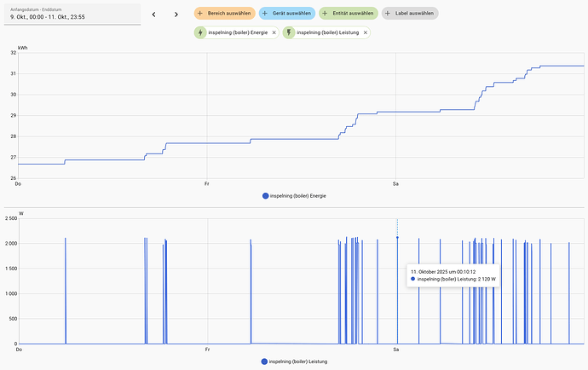Click the lightning icon on Leistung chip
This screenshot has height=370, width=588.
290,32
